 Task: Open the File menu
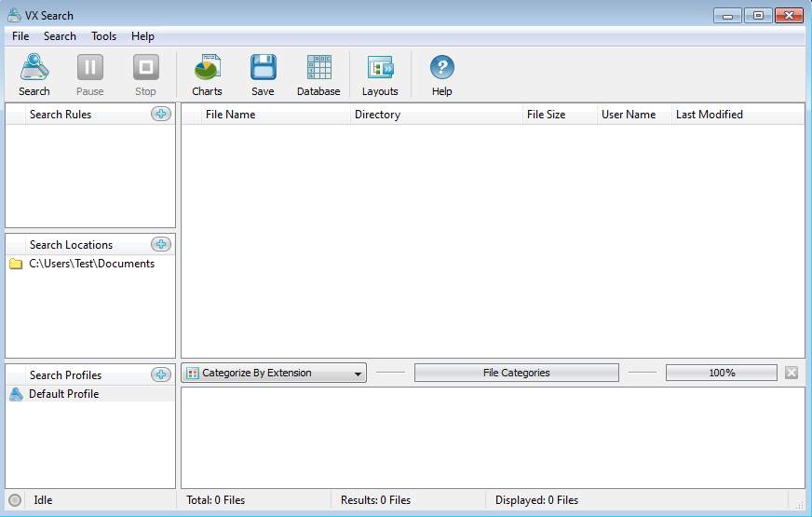[x=20, y=36]
